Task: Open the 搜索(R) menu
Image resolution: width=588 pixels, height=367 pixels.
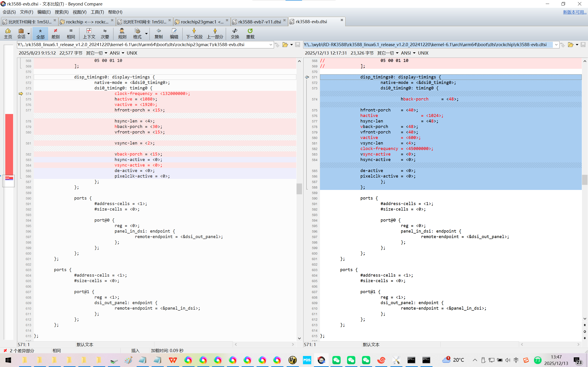Action: [x=62, y=12]
